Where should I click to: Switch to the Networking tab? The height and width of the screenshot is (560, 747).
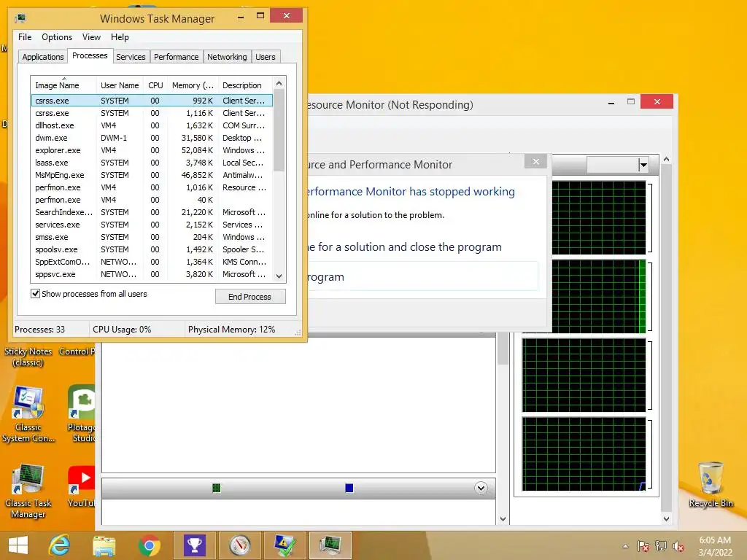(227, 57)
